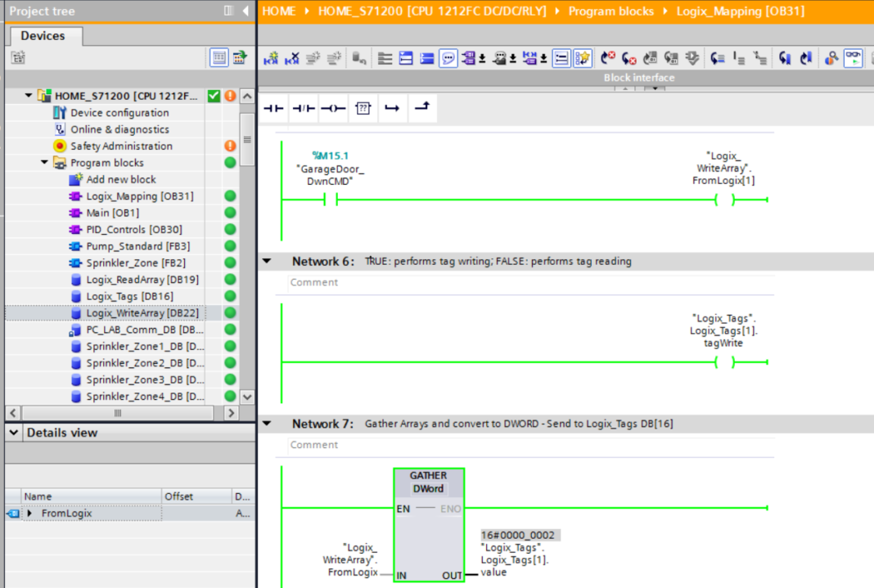The image size is (874, 588).
Task: Click Add new block in the project tree
Action: pyautogui.click(x=122, y=179)
